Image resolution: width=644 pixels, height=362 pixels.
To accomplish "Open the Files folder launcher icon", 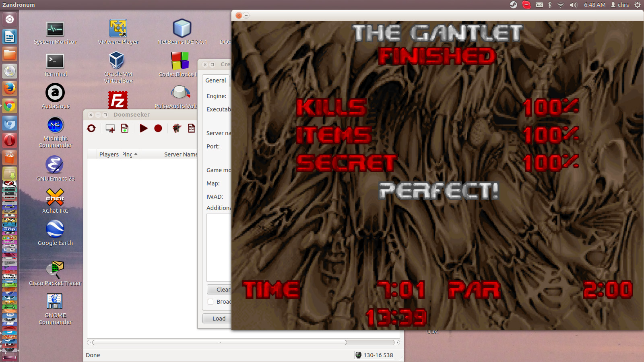I will point(10,54).
